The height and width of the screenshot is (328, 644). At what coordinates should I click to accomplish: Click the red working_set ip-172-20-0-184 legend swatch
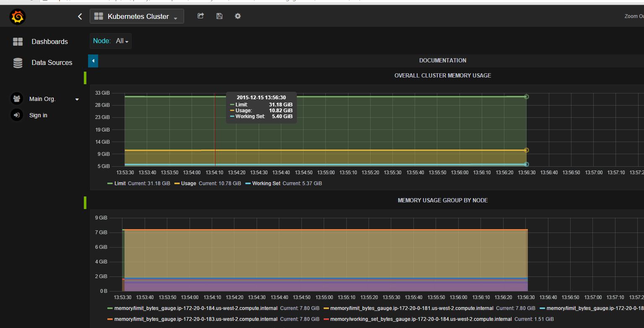click(326, 319)
